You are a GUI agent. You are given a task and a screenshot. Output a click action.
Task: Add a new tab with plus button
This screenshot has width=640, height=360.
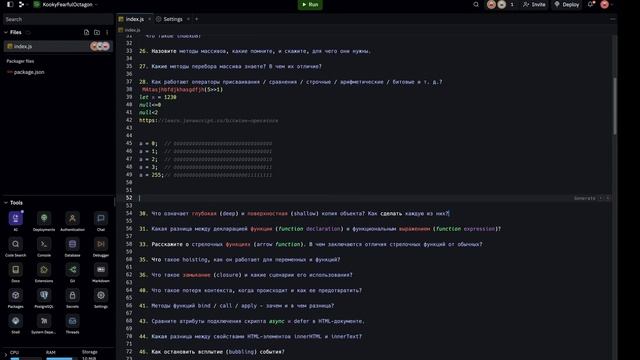(x=196, y=19)
